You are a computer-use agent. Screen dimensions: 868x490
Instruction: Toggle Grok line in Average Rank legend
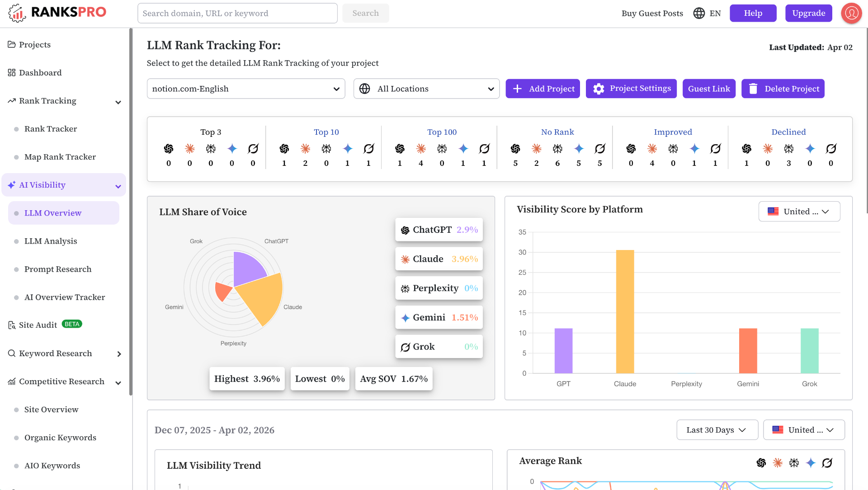coord(827,463)
